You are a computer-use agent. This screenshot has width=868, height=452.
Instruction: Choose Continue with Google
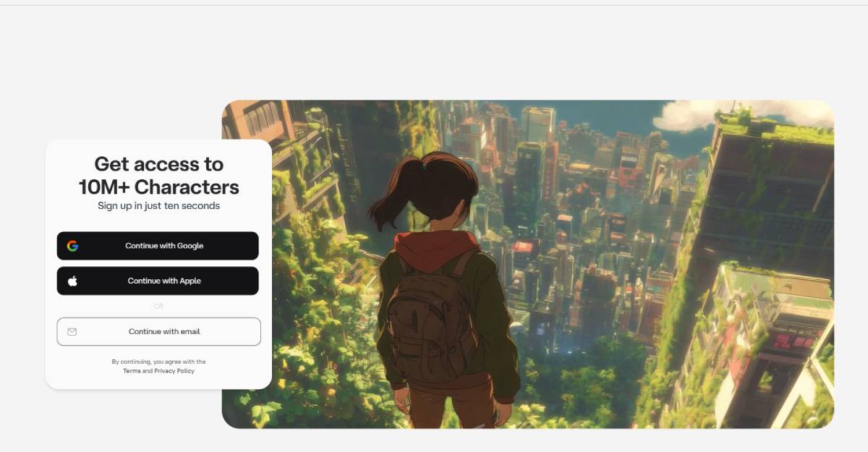(158, 246)
